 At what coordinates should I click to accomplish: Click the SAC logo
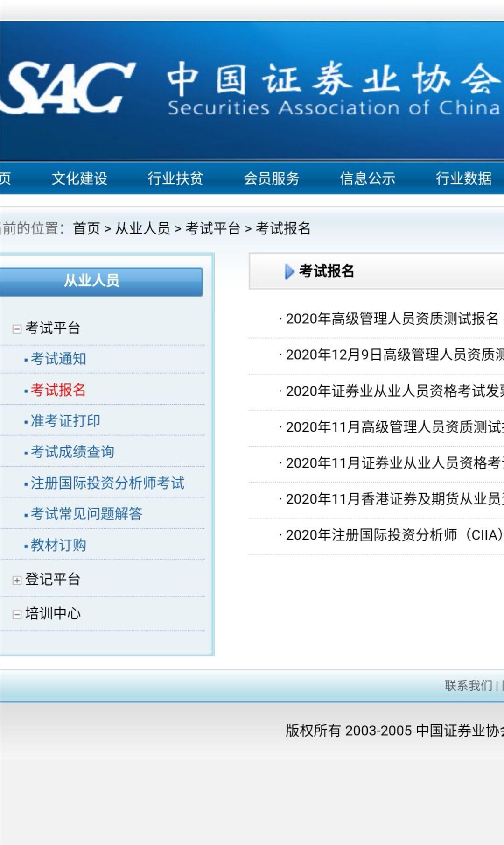[x=68, y=89]
